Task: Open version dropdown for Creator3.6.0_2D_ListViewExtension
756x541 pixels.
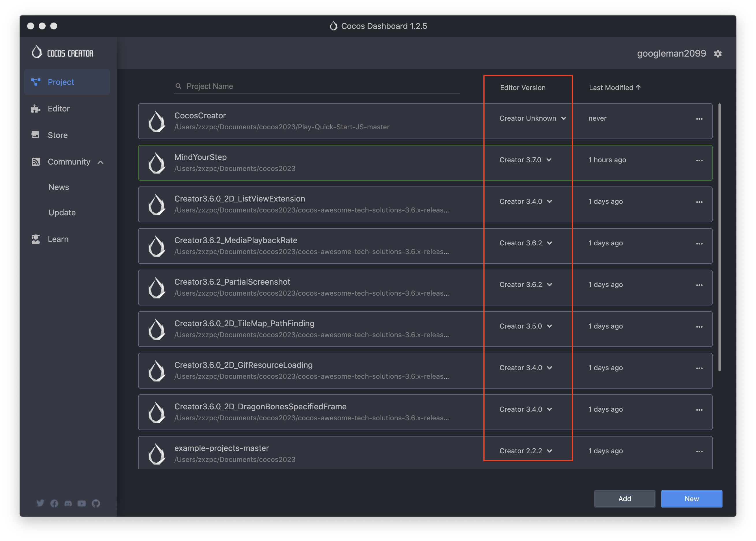Action: pos(526,202)
